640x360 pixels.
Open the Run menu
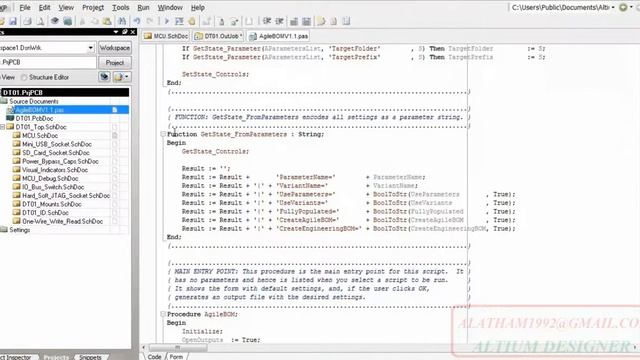143,7
